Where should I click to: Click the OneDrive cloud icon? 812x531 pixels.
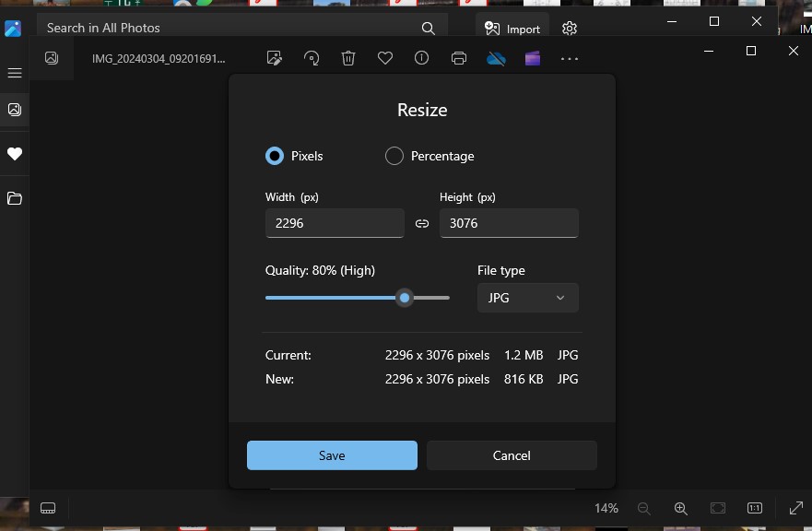[496, 58]
